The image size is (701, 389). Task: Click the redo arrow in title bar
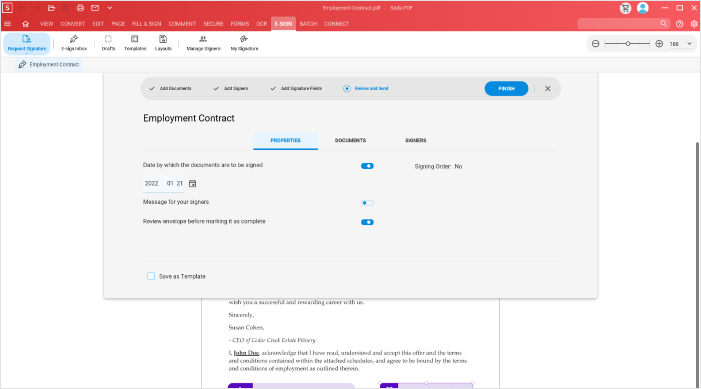tap(37, 8)
